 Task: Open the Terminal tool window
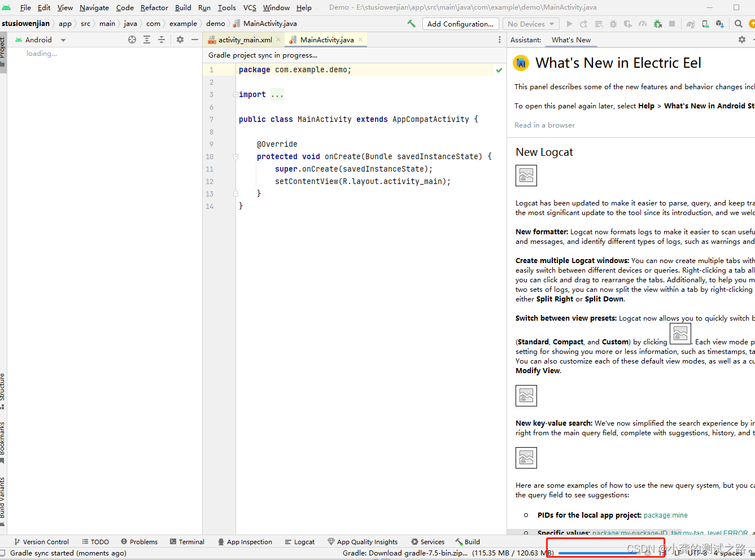coord(187,541)
